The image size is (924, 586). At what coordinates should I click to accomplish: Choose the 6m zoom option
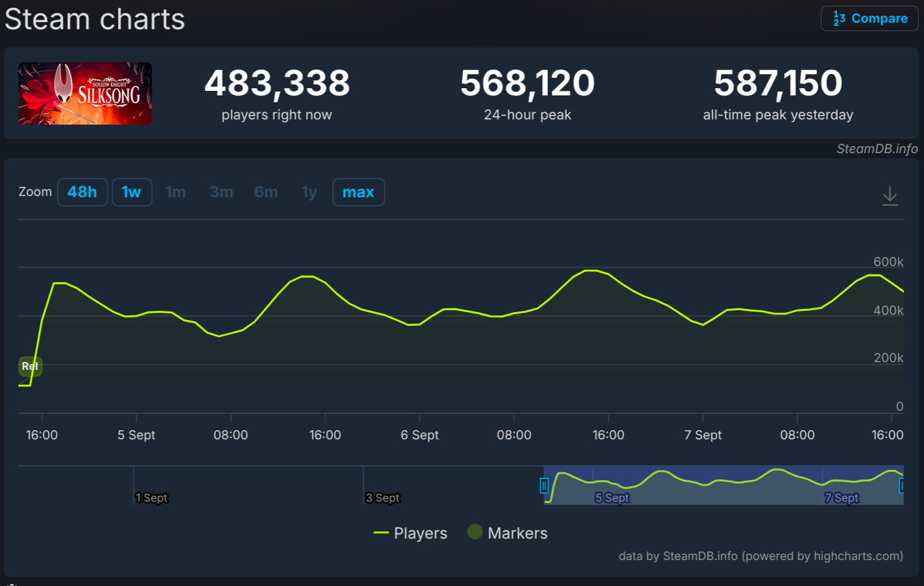coord(266,192)
